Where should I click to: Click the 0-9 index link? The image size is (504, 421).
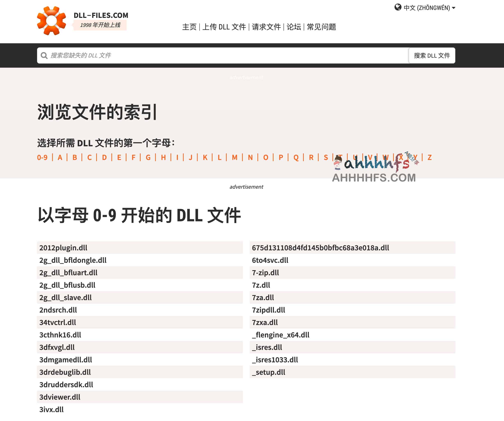(42, 157)
